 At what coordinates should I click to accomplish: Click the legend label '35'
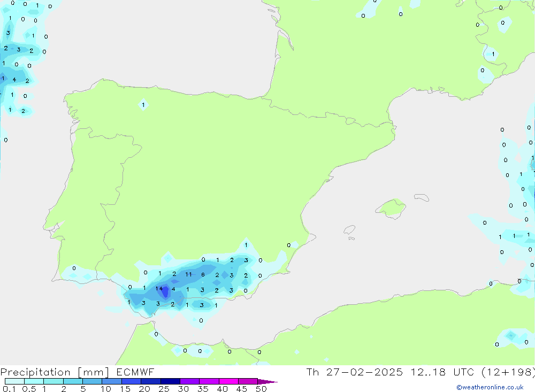point(203,389)
